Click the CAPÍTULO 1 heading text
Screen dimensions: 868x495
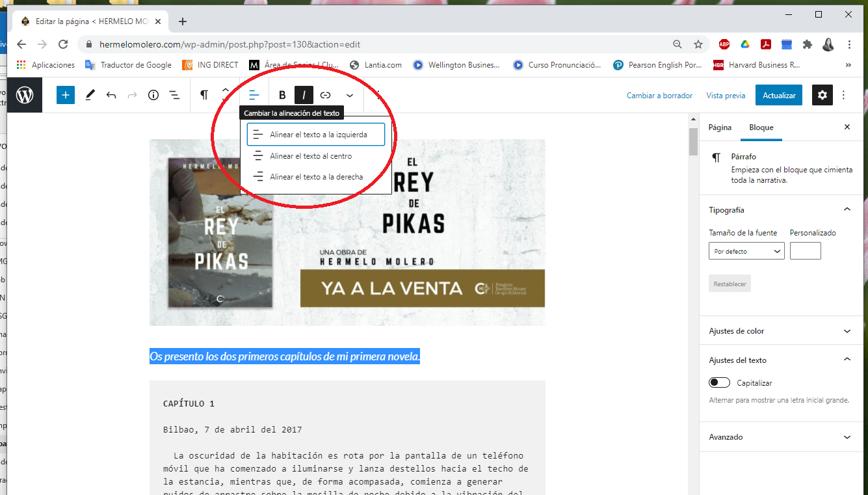pyautogui.click(x=189, y=404)
